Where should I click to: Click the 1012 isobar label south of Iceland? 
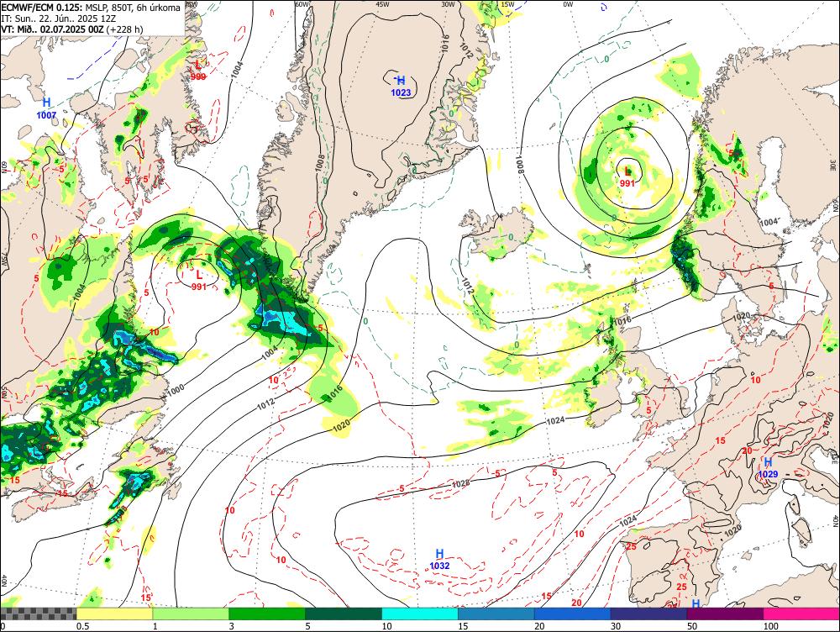click(x=467, y=286)
